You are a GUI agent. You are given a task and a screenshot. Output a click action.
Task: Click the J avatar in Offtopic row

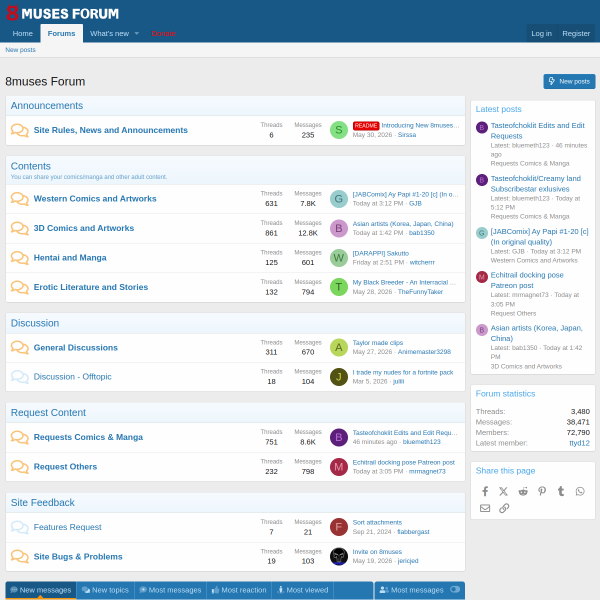(339, 377)
